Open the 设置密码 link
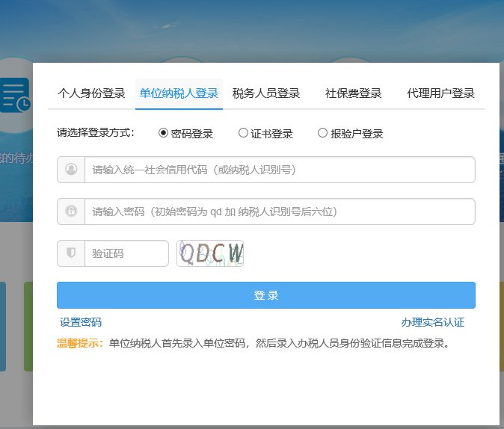Viewport: 504px width, 429px height. click(x=81, y=322)
